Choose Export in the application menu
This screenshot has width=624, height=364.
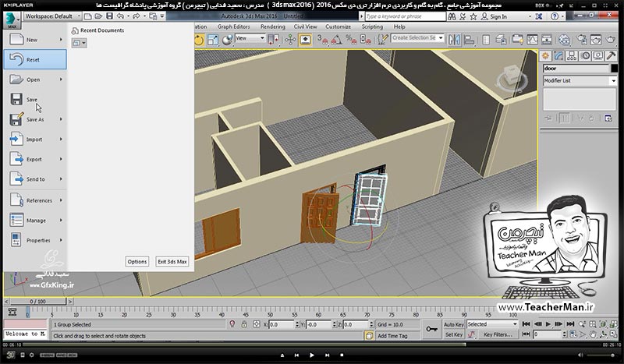point(35,159)
